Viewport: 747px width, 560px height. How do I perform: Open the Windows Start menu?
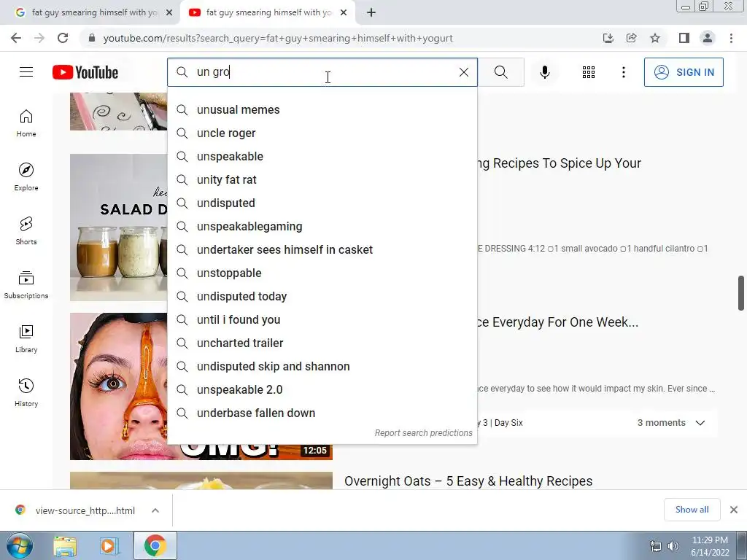(x=20, y=545)
